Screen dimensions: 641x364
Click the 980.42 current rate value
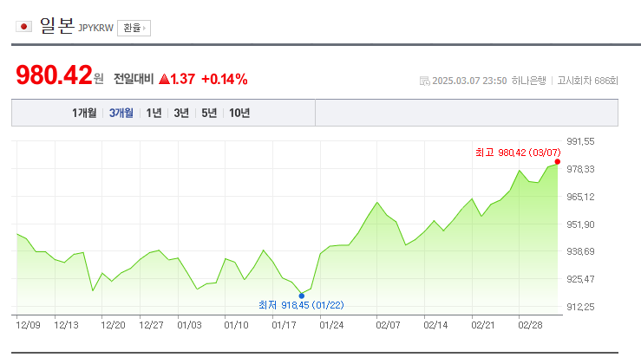point(54,75)
